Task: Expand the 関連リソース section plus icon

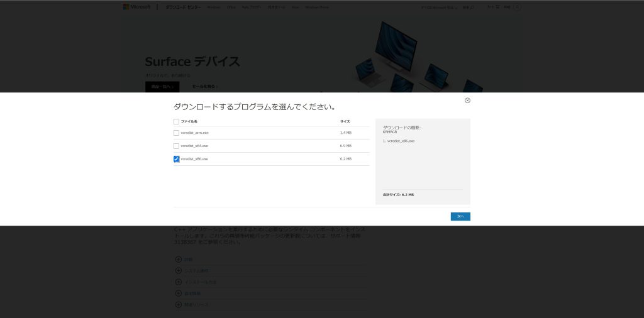Action: coord(179,305)
